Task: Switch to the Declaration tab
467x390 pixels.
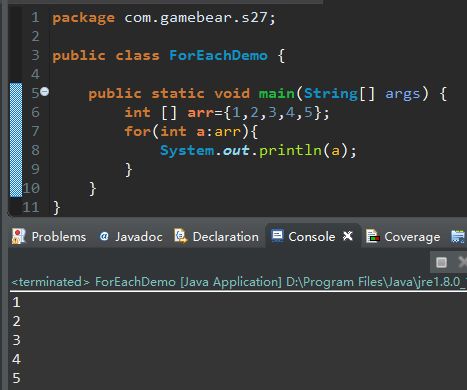Action: pos(217,237)
